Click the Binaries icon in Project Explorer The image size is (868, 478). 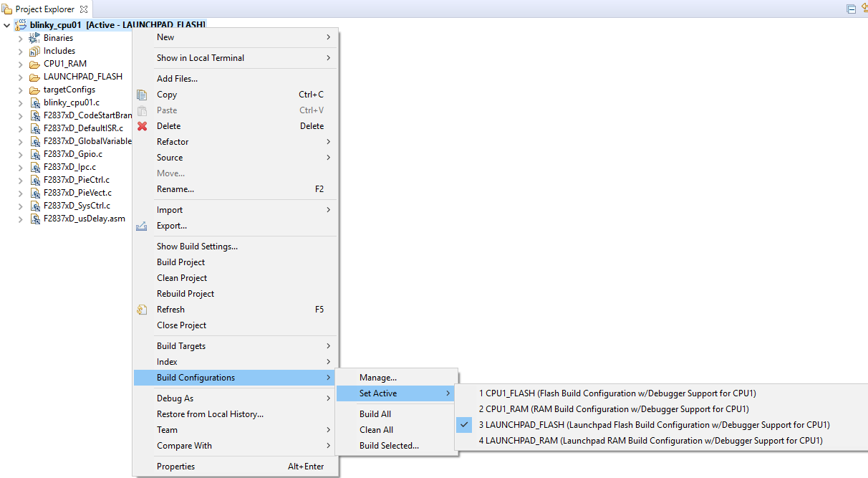click(x=34, y=37)
